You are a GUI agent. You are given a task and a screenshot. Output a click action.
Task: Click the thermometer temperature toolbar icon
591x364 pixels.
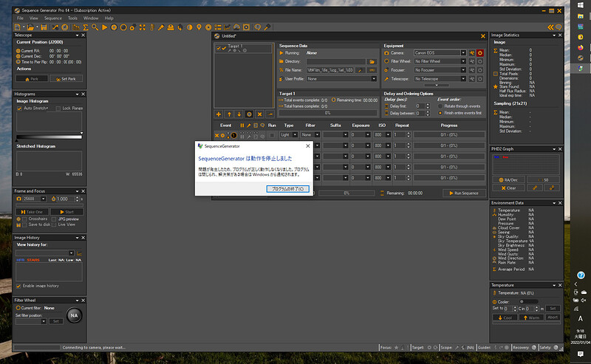point(152,27)
